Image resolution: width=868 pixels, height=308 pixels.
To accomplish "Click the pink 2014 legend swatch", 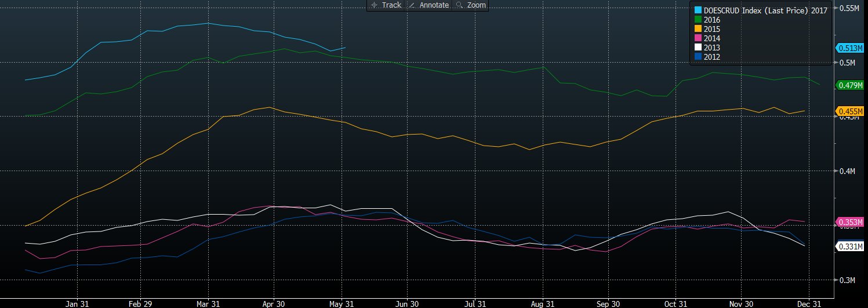I will click(x=698, y=38).
